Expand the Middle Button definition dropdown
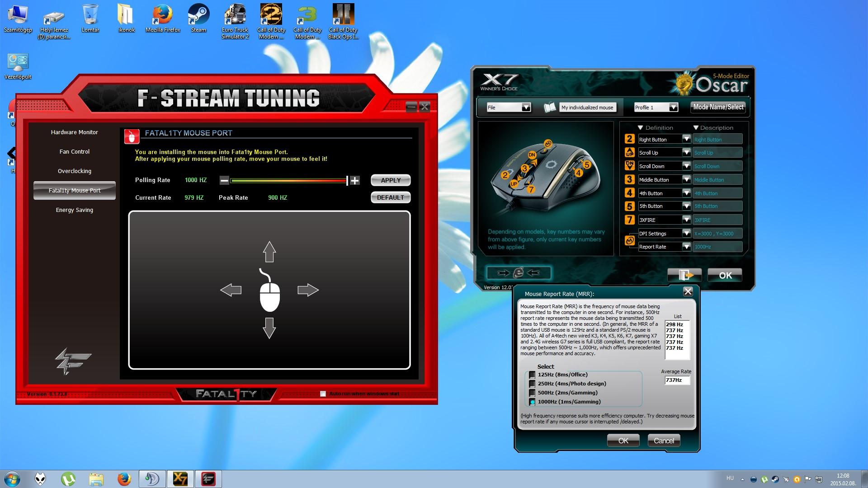Viewport: 868px width, 488px height. coord(686,179)
